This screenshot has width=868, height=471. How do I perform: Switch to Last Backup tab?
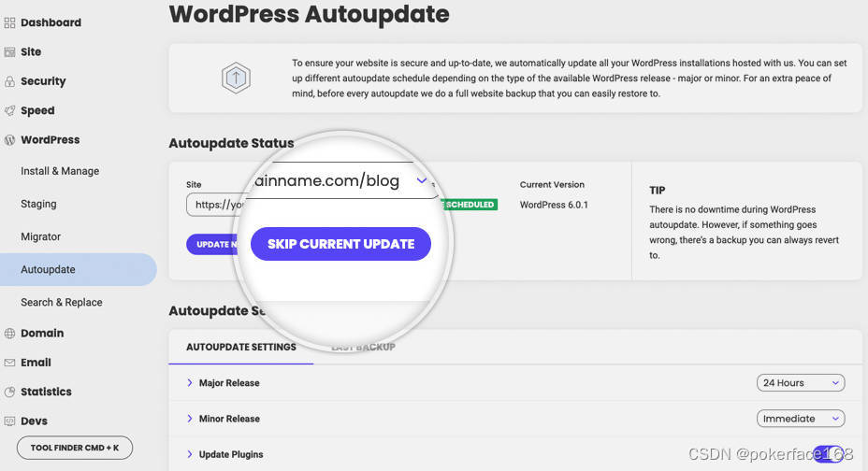(364, 347)
